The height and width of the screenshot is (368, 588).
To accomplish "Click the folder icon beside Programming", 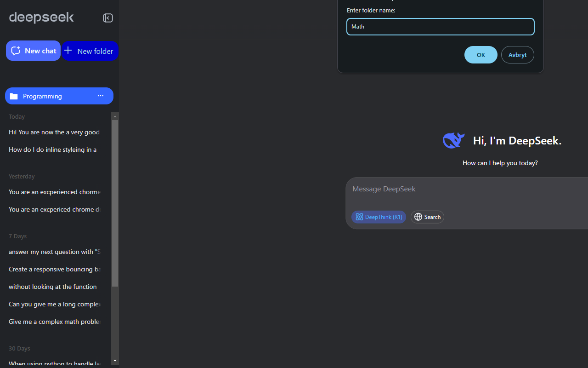I will click(x=14, y=96).
